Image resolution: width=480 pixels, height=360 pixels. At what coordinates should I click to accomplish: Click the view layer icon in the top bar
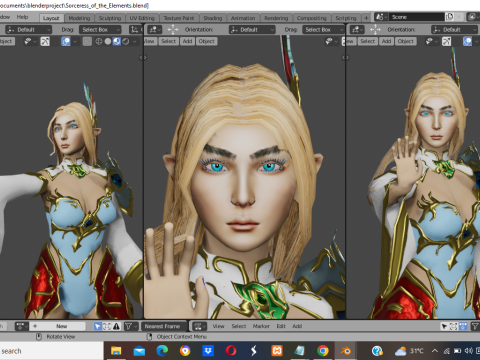click(x=472, y=17)
